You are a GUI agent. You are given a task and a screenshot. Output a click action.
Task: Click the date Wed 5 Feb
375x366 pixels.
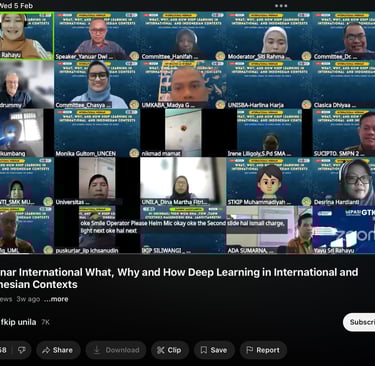pyautogui.click(x=16, y=5)
